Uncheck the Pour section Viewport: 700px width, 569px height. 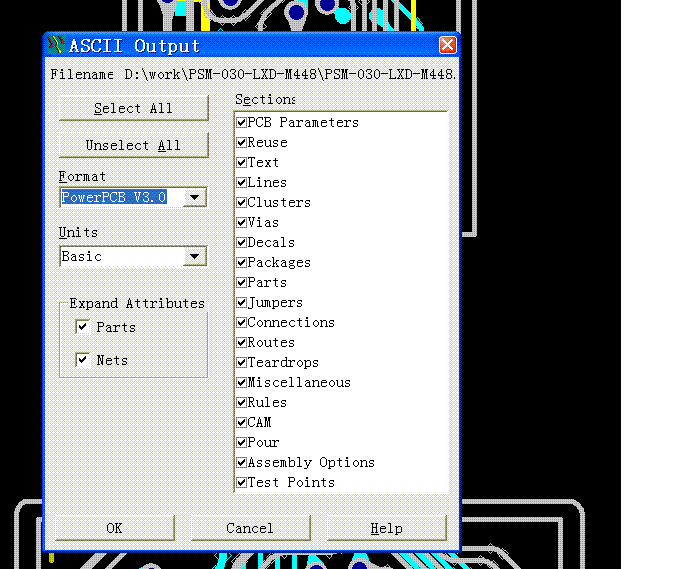pyautogui.click(x=242, y=442)
